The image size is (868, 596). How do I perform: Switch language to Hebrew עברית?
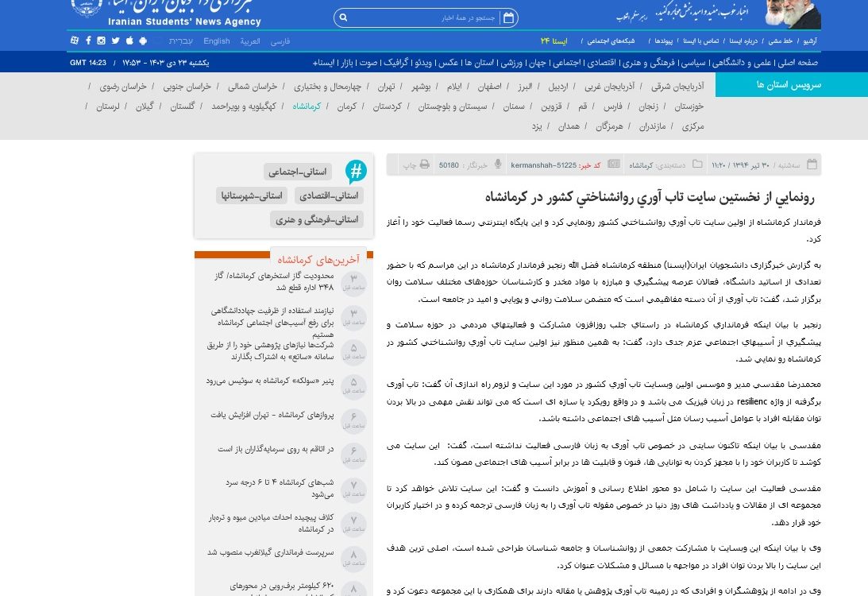tap(180, 41)
